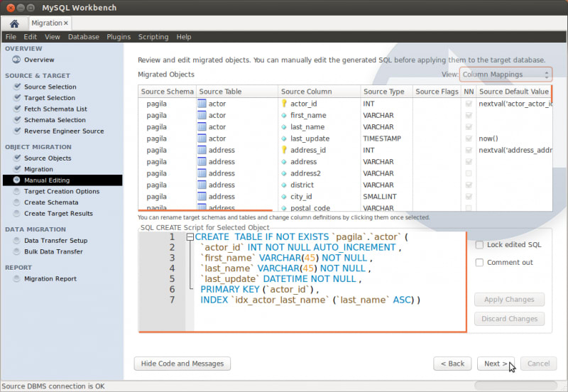This screenshot has width=568, height=392.
Task: Close the Migration tab with its x
Action: click(x=65, y=23)
